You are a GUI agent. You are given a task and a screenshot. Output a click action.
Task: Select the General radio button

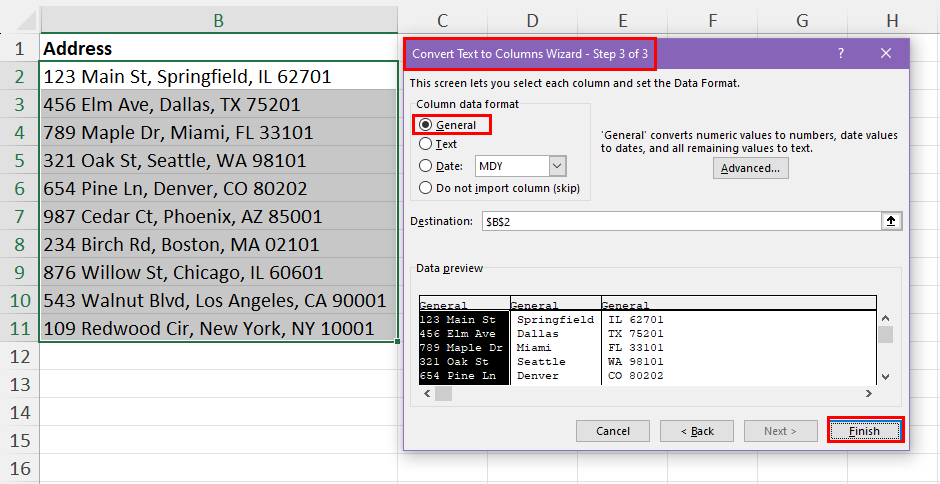426,125
